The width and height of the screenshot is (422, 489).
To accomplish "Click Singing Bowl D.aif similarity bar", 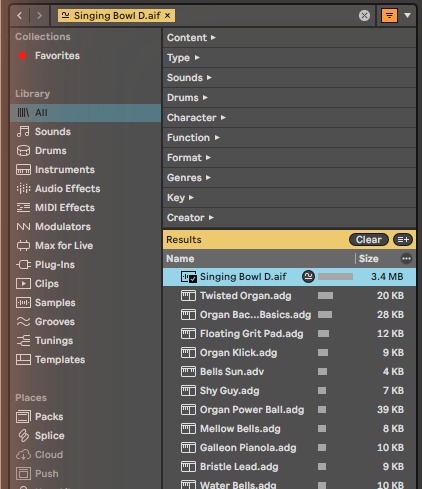I will 335,277.
